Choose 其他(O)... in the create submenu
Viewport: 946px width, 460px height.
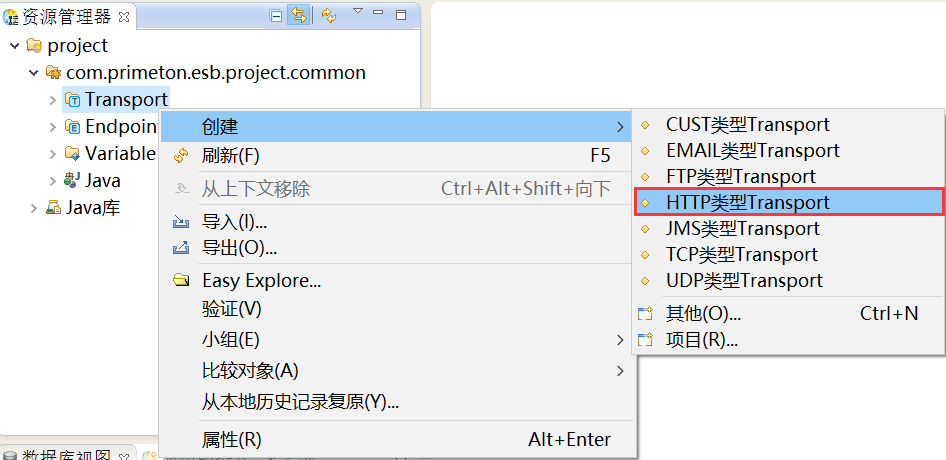coord(703,314)
